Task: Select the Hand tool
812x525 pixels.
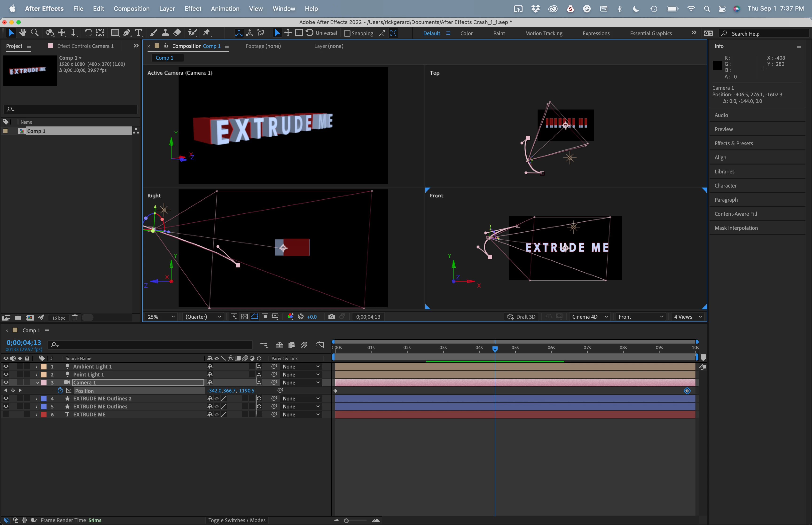Action: coord(23,33)
